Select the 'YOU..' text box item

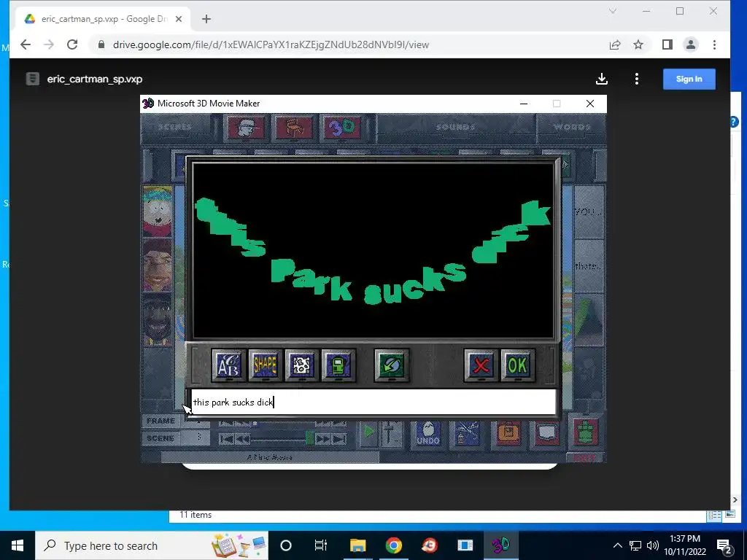(x=589, y=212)
